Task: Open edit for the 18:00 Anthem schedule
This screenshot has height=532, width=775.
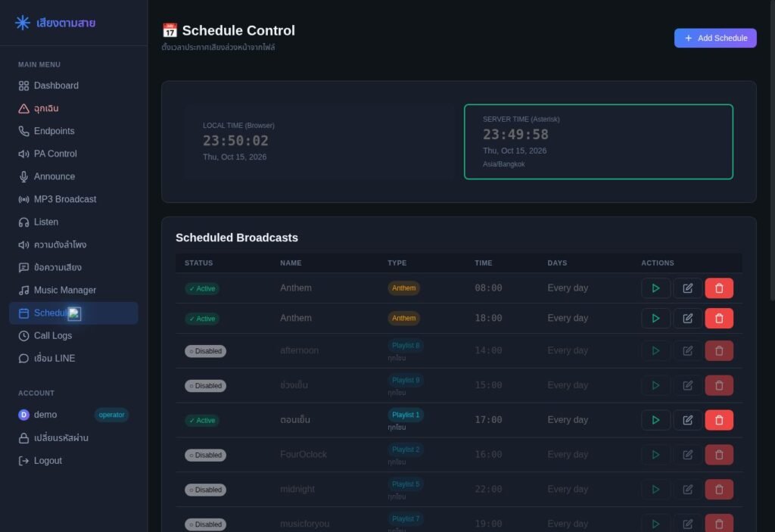Action: coord(687,319)
